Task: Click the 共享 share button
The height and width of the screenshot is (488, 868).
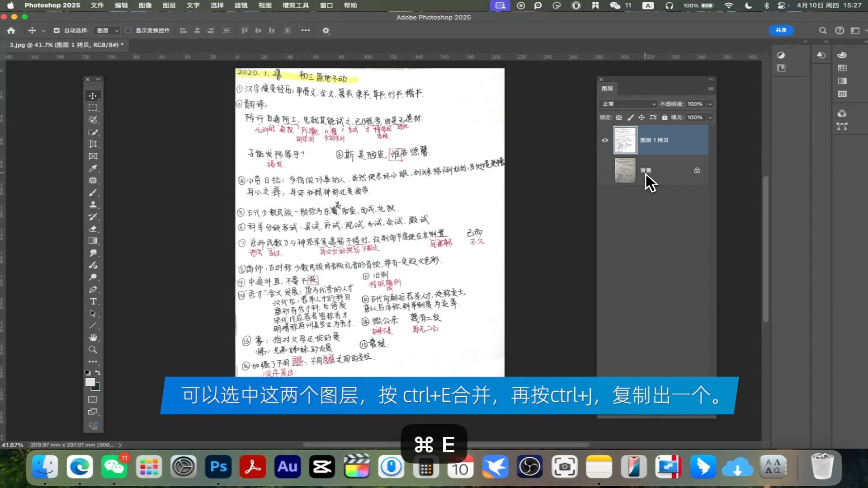Action: coord(781,30)
